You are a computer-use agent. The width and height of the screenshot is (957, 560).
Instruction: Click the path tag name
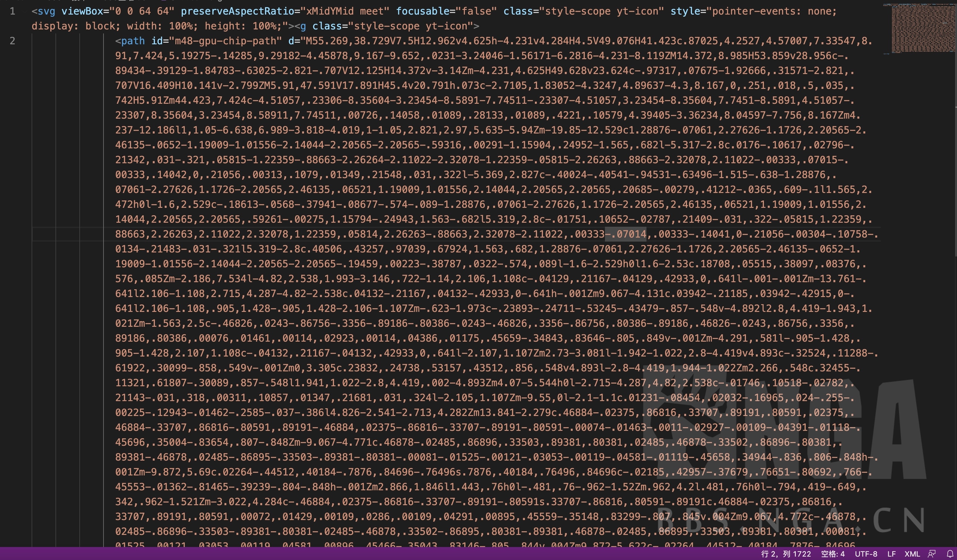[133, 41]
